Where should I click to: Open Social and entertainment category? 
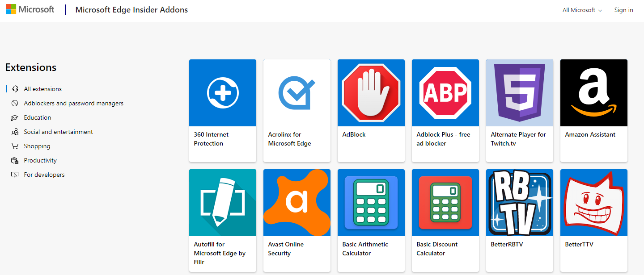point(59,132)
